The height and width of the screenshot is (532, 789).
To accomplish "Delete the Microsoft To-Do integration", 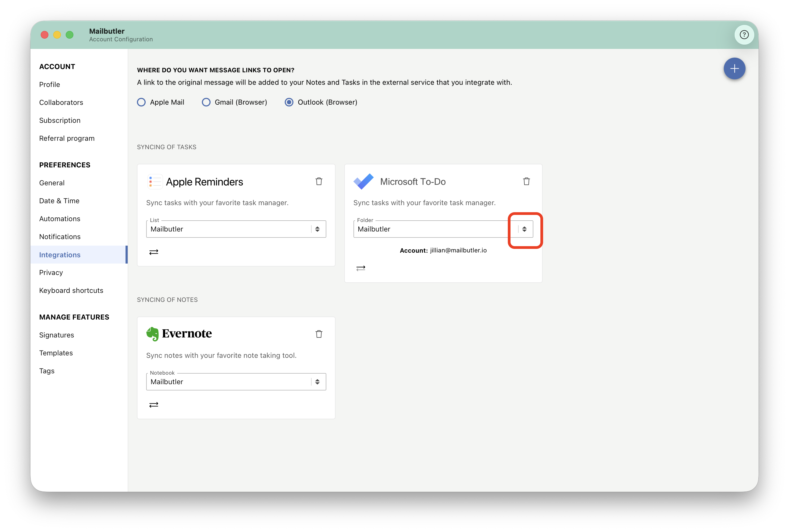I will tap(526, 181).
